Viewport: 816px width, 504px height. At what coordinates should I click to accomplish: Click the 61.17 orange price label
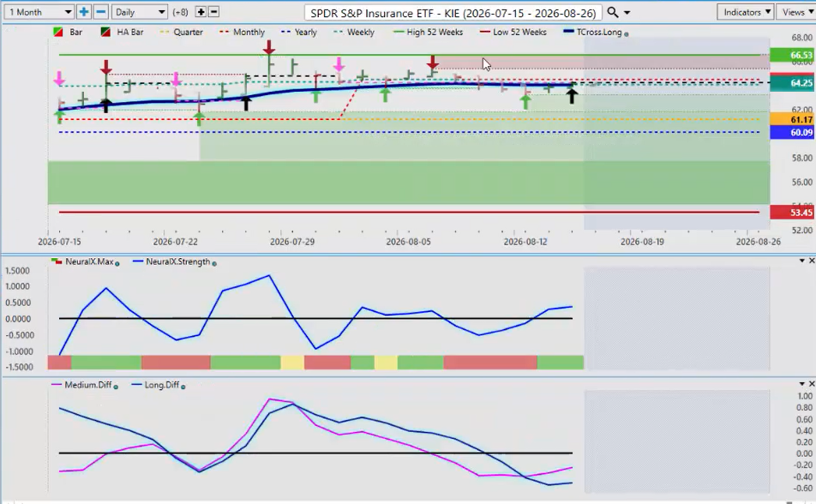(x=791, y=120)
